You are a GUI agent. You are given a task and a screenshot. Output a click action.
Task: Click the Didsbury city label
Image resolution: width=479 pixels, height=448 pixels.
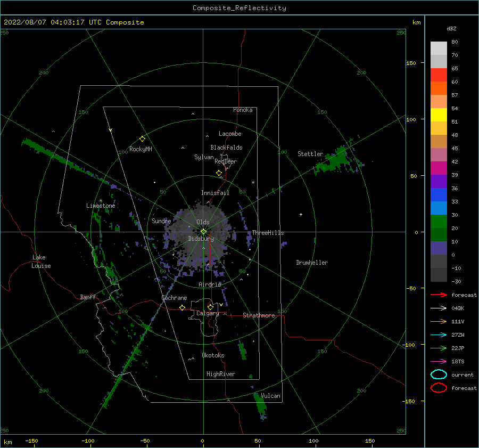click(201, 239)
